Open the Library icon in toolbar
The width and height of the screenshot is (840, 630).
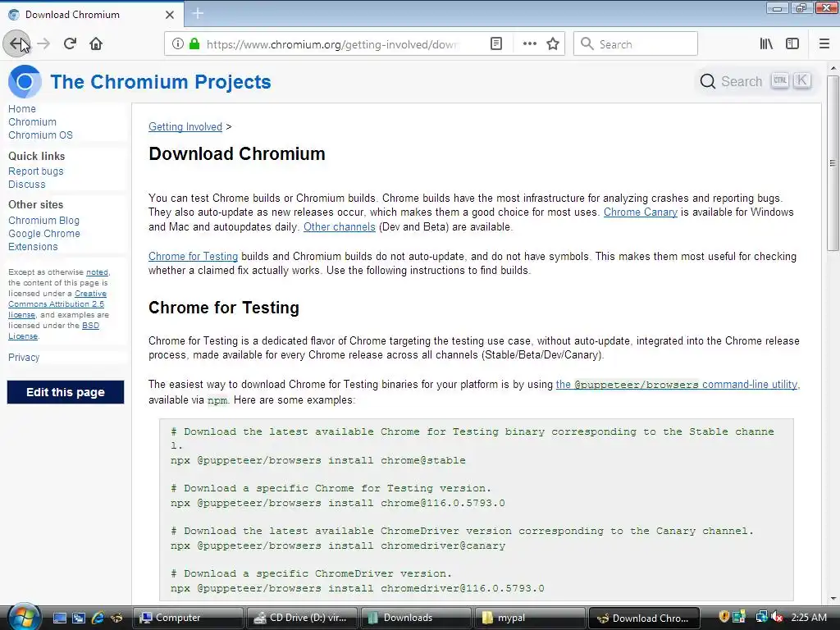pyautogui.click(x=766, y=44)
